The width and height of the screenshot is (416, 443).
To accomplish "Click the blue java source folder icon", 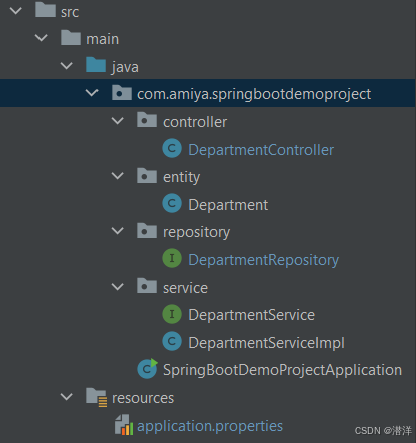I will pyautogui.click(x=96, y=65).
